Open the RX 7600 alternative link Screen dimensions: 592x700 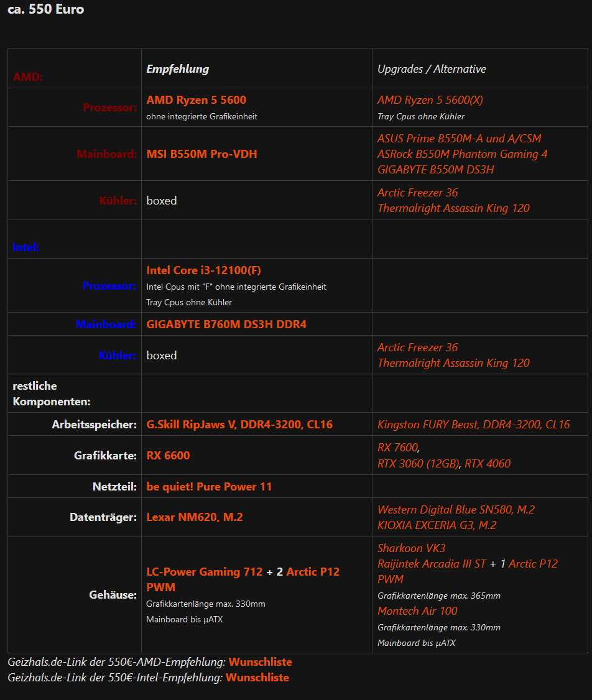(x=397, y=448)
